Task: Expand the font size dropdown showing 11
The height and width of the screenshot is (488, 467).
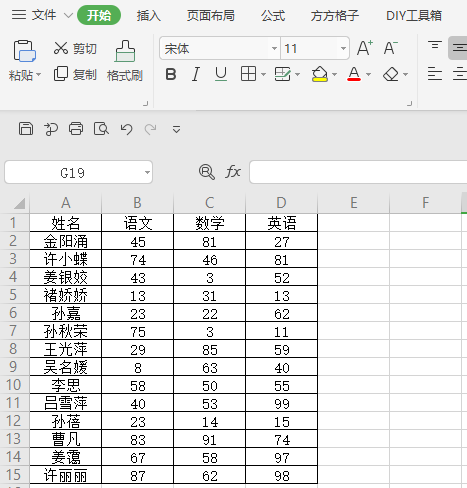Action: tap(343, 49)
